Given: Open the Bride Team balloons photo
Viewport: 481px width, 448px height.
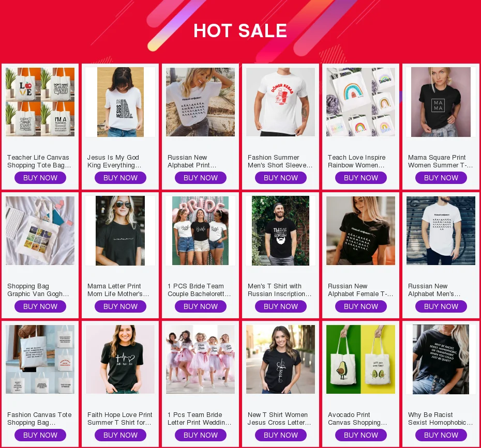Looking at the screenshot, I should pyautogui.click(x=200, y=231).
